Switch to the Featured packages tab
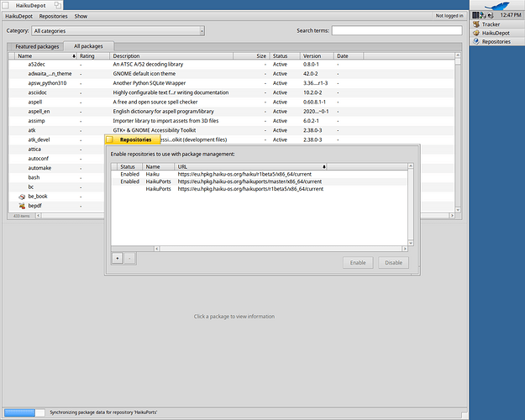The width and height of the screenshot is (525, 420). (37, 46)
